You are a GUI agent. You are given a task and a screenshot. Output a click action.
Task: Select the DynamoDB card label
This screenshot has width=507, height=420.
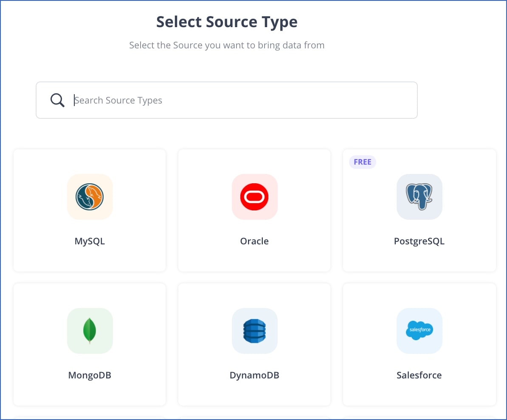point(254,375)
